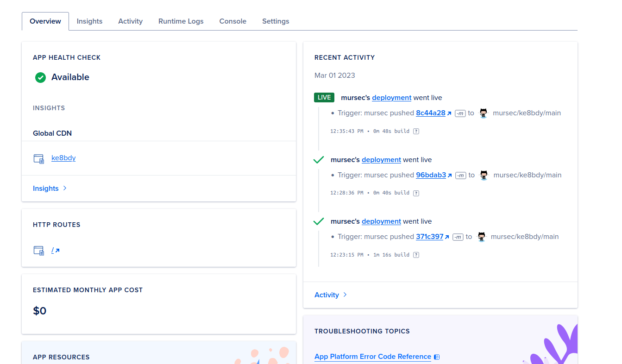Click the page icon in HTTP Routes
Image resolution: width=622 pixels, height=364 pixels.
39,251
